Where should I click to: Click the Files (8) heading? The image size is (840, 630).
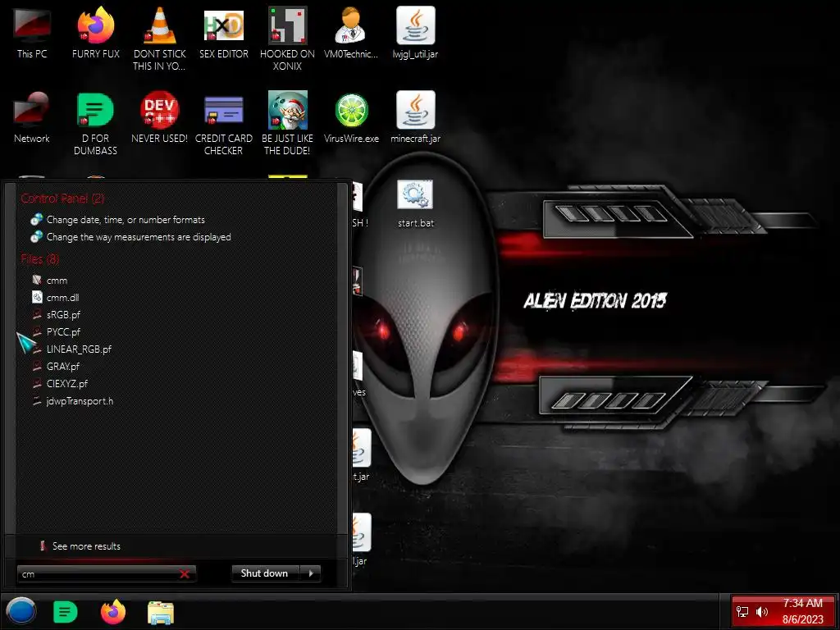pos(40,259)
